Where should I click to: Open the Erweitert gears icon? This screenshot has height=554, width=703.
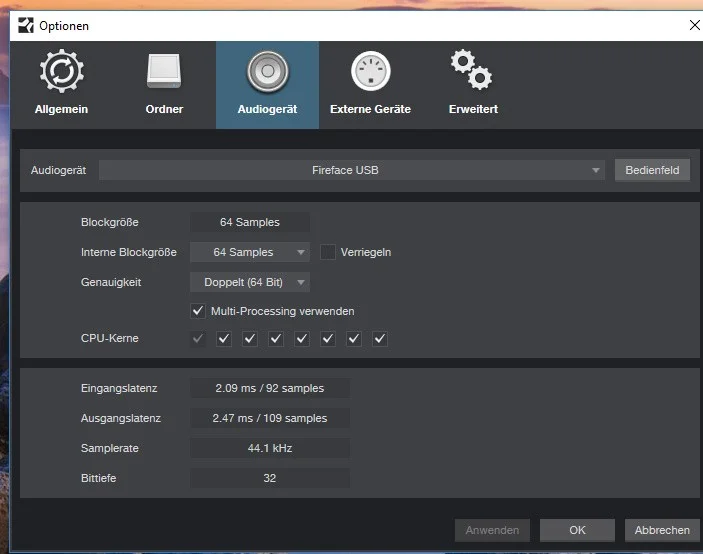point(472,69)
